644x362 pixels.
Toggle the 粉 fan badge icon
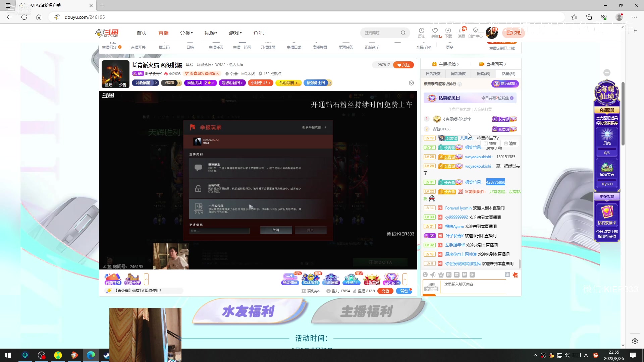[448, 275]
